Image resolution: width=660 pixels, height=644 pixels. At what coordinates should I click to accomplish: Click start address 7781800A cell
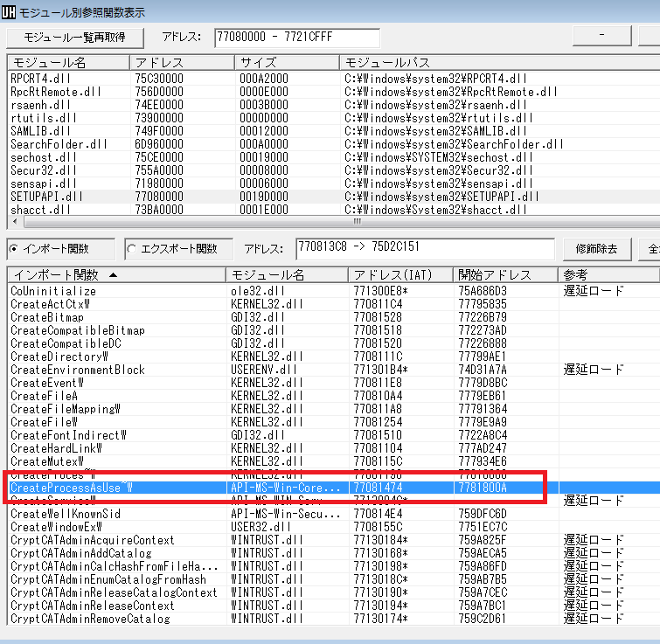483,488
